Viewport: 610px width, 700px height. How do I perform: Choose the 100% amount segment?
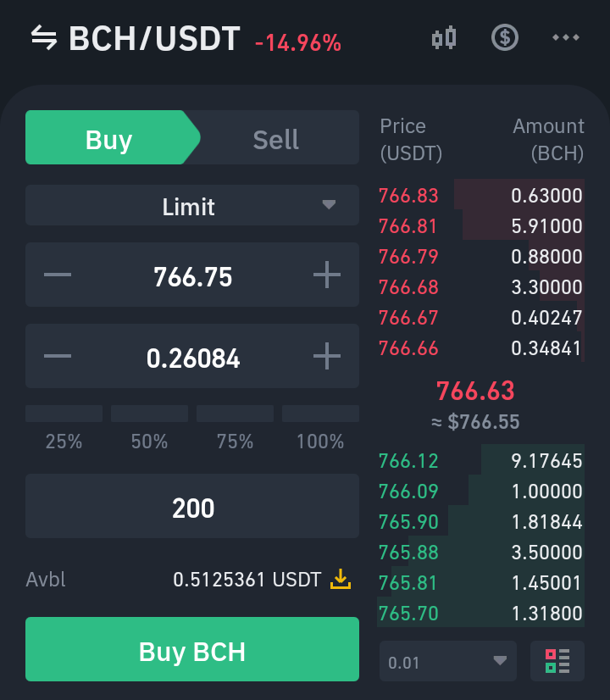(x=320, y=428)
